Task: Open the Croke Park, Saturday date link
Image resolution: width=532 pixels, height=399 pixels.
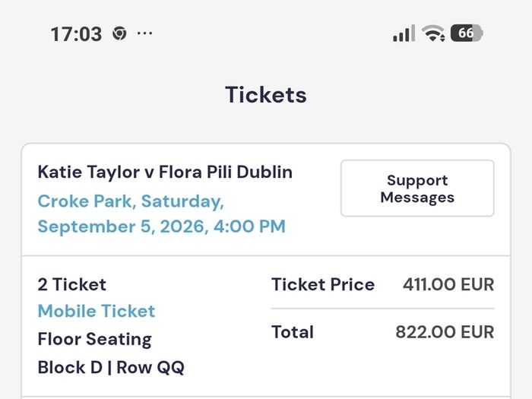Action: pos(131,201)
